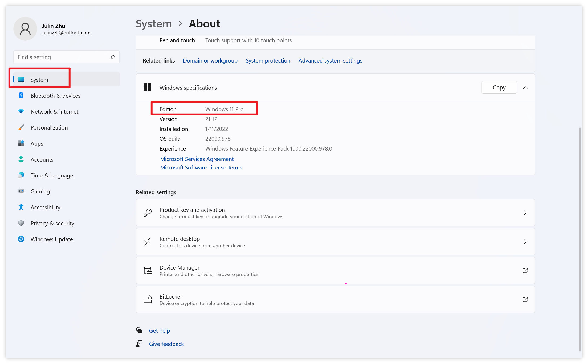Open the Device Manager card
The height and width of the screenshot is (364, 588).
click(335, 271)
